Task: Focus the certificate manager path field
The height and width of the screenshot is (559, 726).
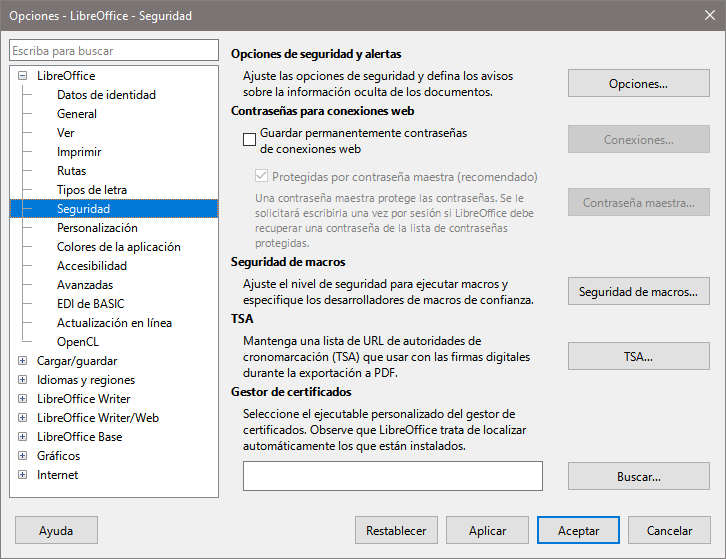Action: point(393,476)
